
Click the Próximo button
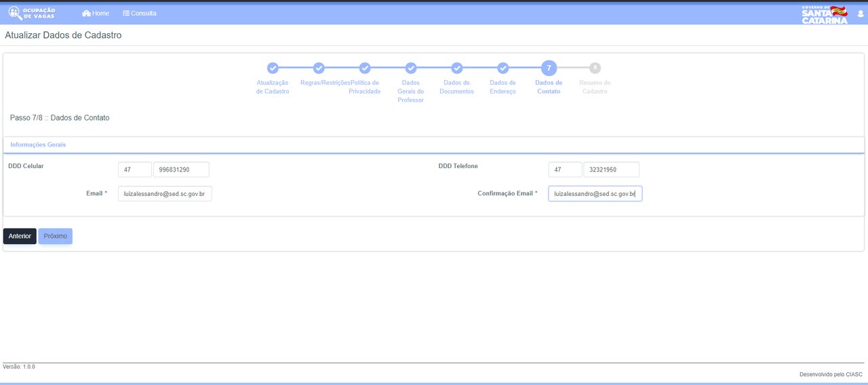56,236
